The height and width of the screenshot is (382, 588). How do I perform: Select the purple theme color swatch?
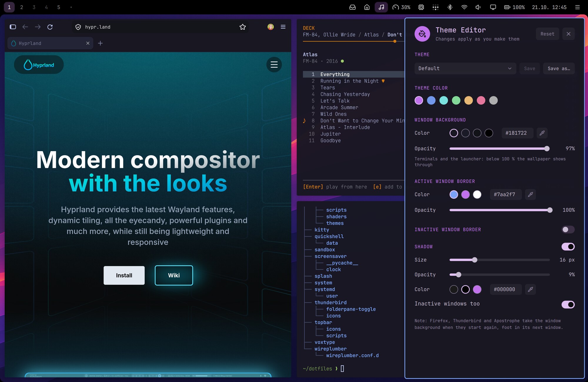pos(419,101)
